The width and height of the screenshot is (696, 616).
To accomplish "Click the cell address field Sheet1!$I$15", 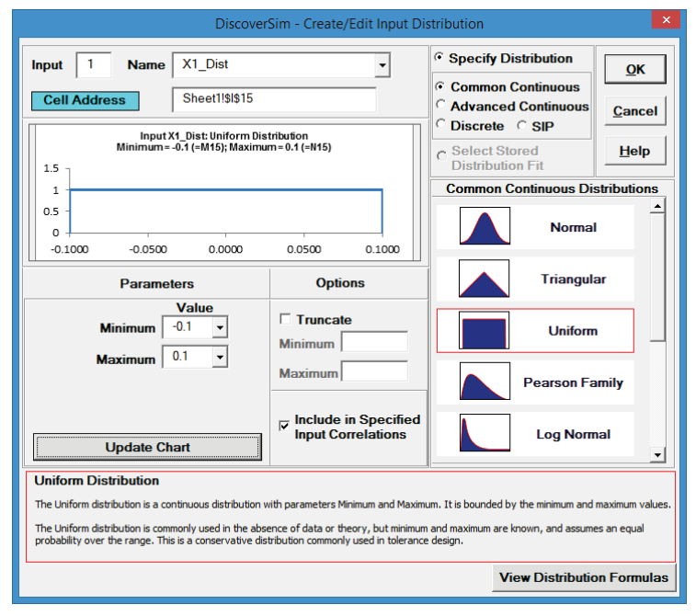I will click(274, 99).
